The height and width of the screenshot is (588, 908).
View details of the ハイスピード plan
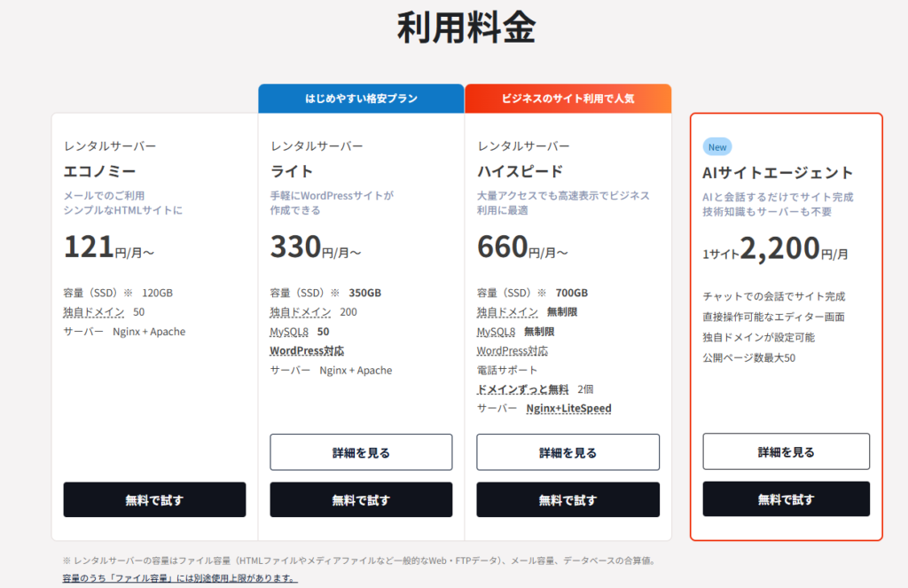click(567, 452)
